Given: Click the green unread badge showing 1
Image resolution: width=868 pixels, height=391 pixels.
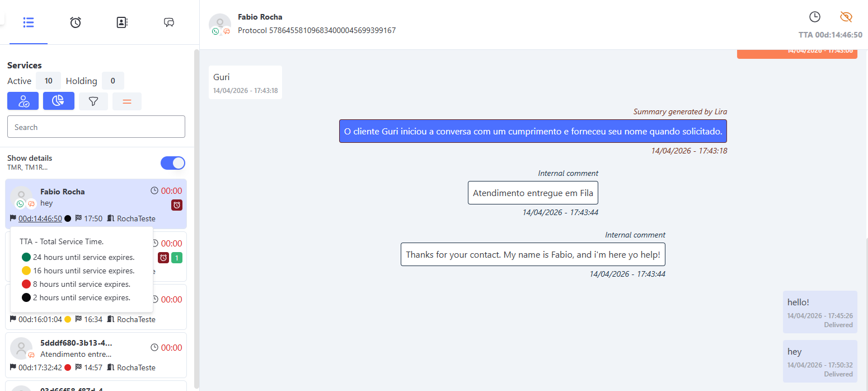Looking at the screenshot, I should point(176,258).
